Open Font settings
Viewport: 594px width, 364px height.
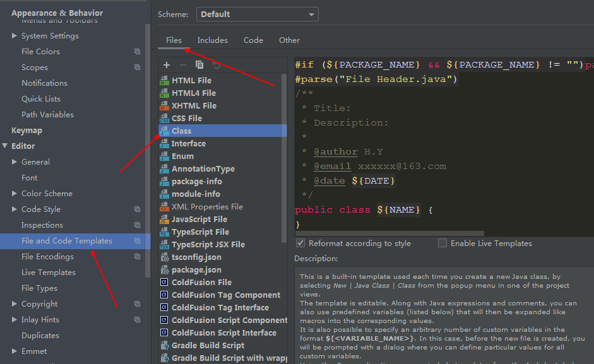click(30, 178)
